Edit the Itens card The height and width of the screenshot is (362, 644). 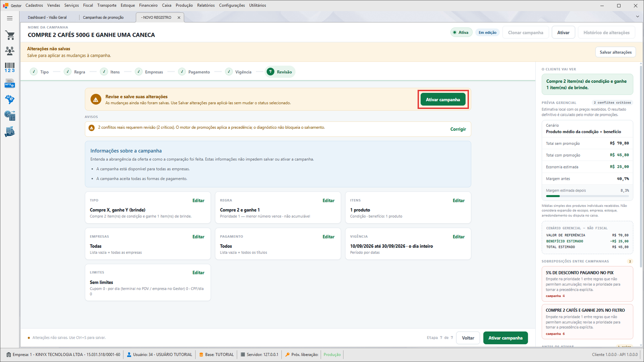458,200
